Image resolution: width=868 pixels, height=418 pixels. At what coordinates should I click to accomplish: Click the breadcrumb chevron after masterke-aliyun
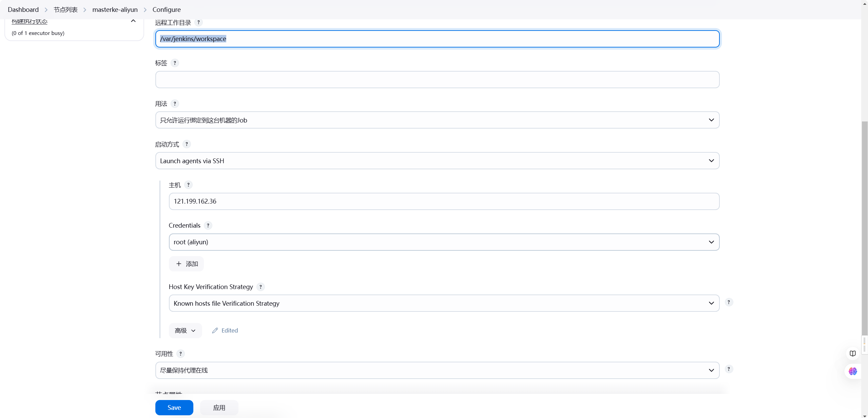145,10
